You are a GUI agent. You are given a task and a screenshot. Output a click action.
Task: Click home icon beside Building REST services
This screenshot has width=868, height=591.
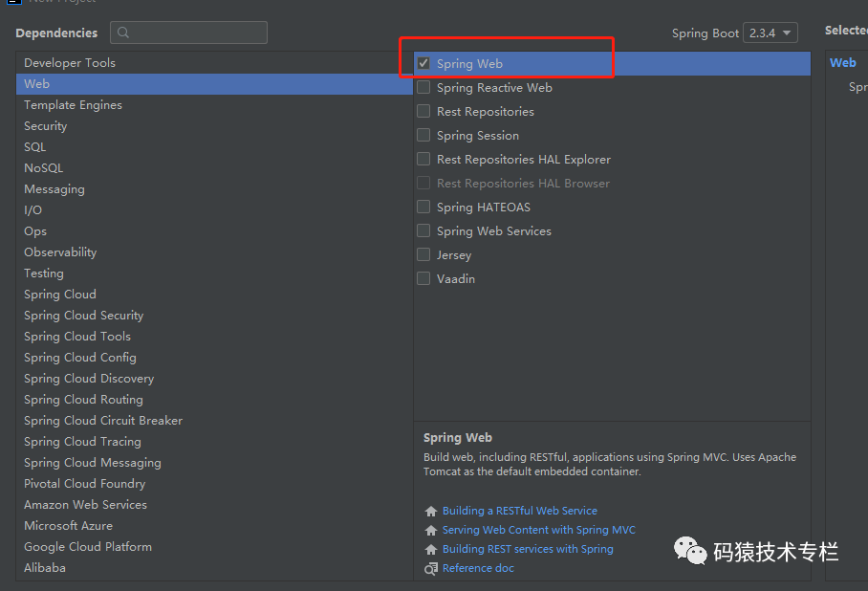click(x=431, y=550)
